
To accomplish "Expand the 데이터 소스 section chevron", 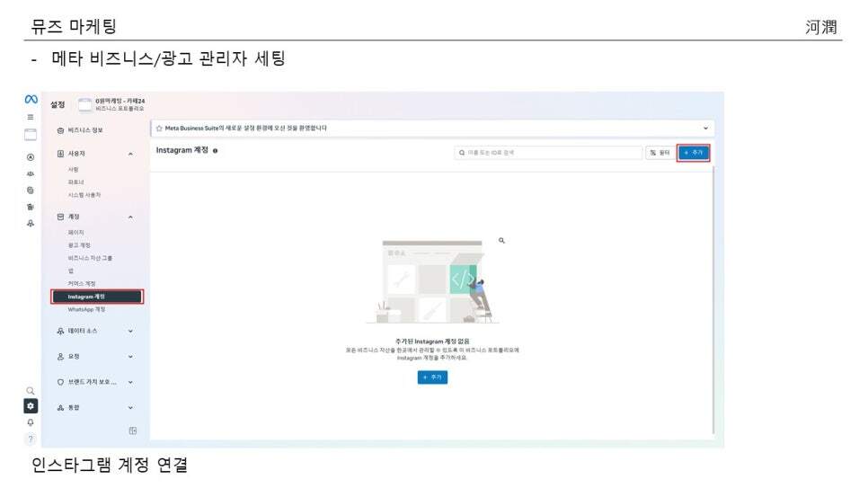I will click(x=130, y=331).
